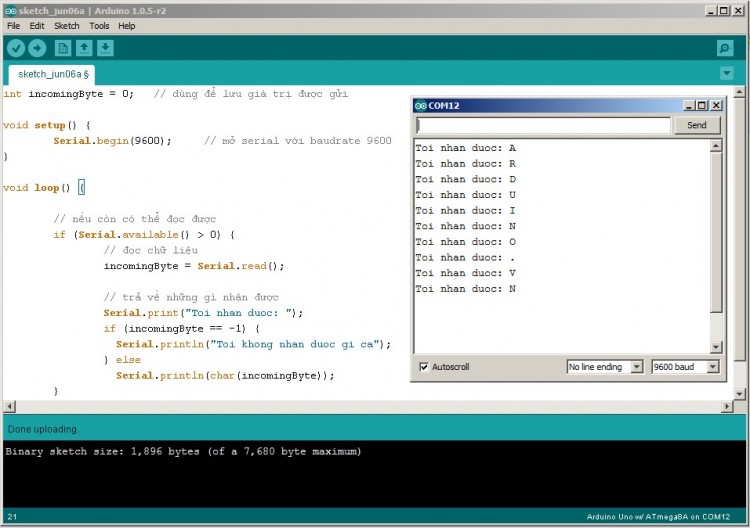Click editor horizontal scroll right arrow
The image size is (750, 528).
coord(727,407)
